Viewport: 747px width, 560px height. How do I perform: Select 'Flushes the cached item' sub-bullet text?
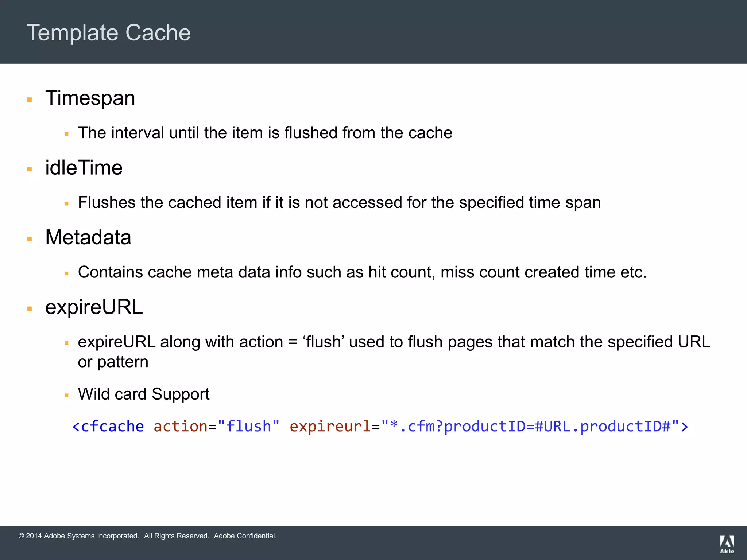(x=340, y=202)
